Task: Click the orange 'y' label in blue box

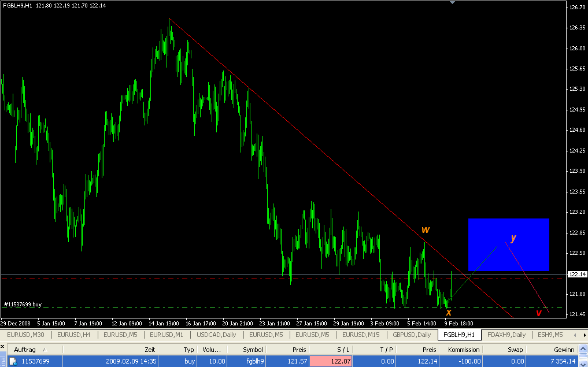Action: click(513, 238)
